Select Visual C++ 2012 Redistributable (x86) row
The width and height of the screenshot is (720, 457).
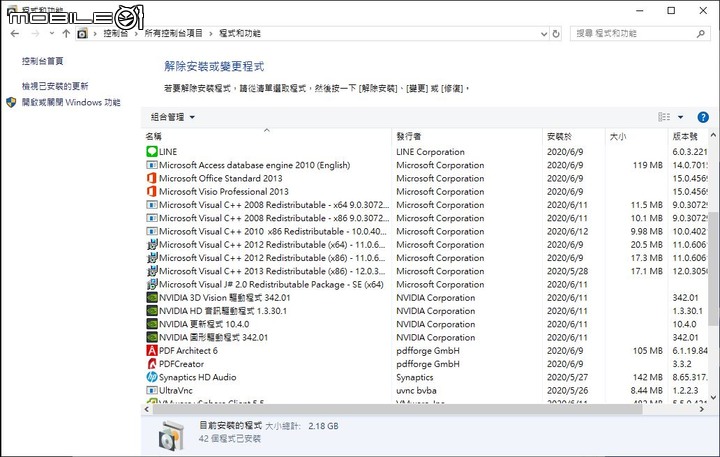coord(425,258)
